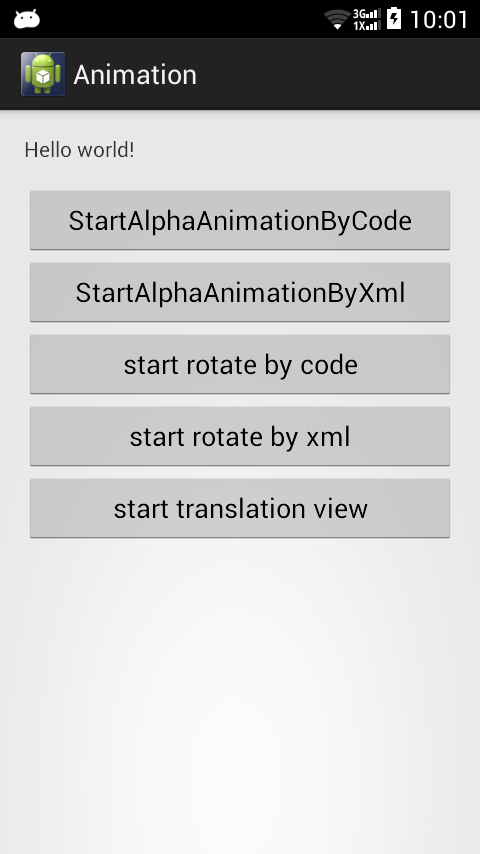
Task: Tap the Wi-Fi signal icon
Action: tap(337, 19)
